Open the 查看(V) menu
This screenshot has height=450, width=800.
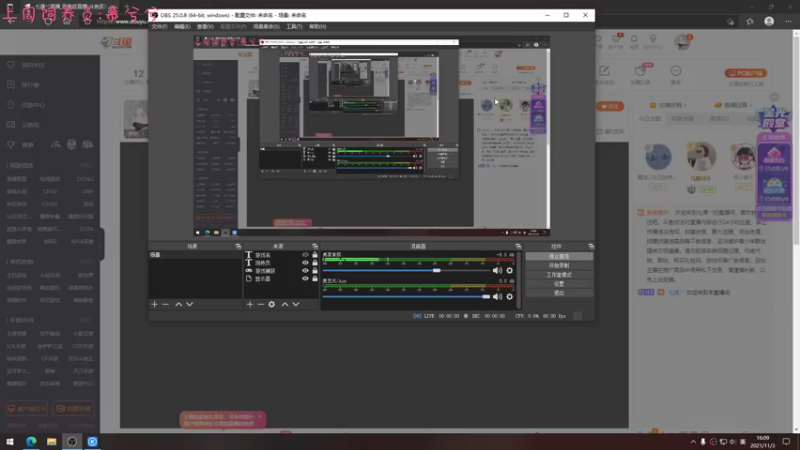click(x=205, y=27)
